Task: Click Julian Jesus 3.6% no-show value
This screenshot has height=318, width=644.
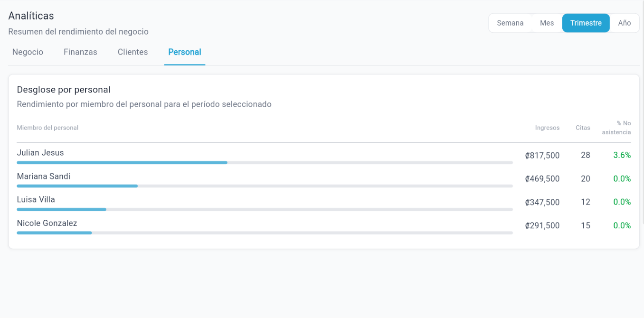Action: pos(622,155)
